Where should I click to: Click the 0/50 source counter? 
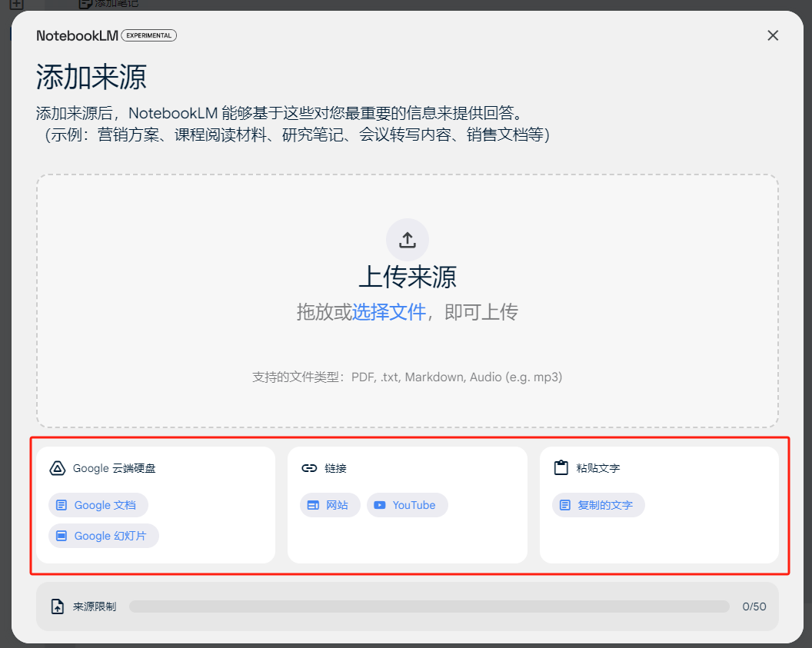(x=754, y=606)
